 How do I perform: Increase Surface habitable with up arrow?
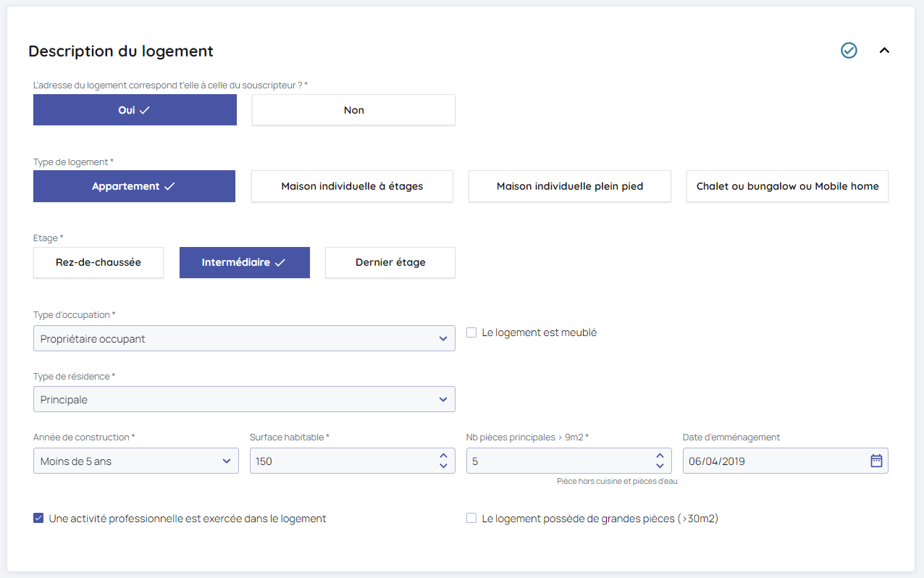(443, 456)
